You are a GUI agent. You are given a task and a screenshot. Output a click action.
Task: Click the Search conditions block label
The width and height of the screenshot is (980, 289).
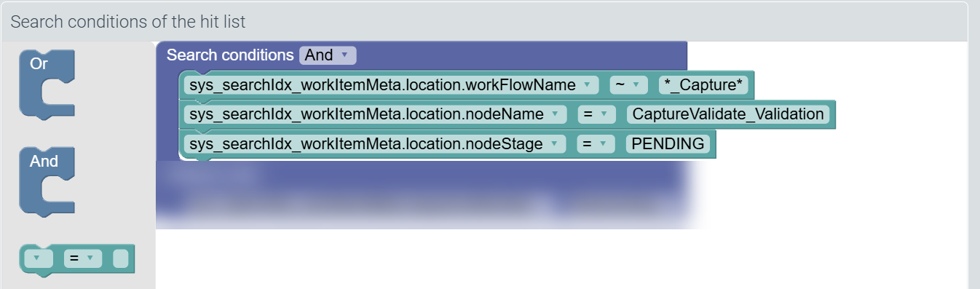click(x=229, y=55)
